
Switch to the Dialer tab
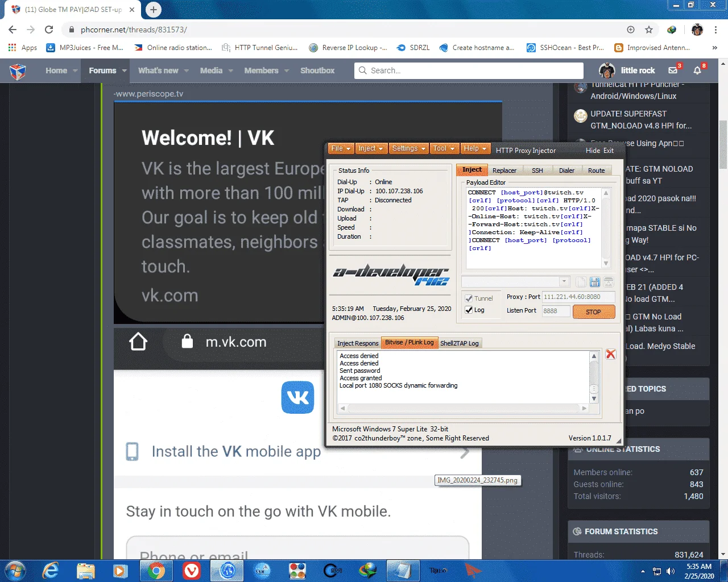[x=566, y=171]
